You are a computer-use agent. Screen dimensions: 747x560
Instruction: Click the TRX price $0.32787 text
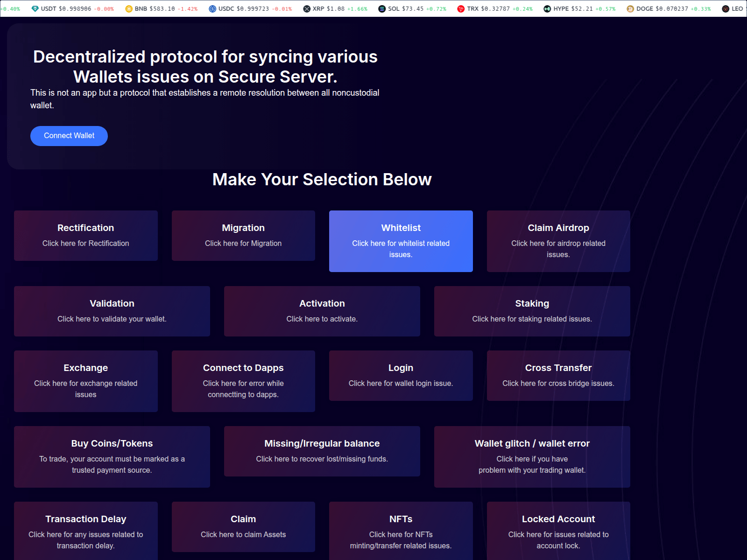(x=495, y=9)
